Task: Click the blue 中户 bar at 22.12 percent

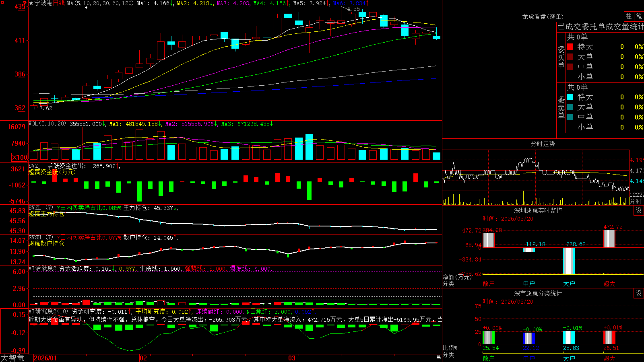Action: (528, 338)
